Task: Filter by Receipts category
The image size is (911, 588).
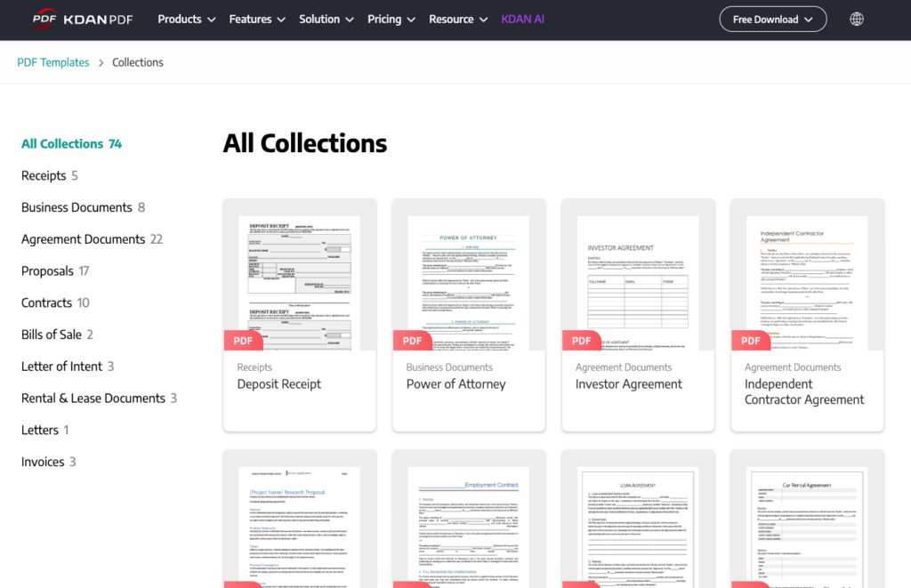Action: click(x=50, y=175)
